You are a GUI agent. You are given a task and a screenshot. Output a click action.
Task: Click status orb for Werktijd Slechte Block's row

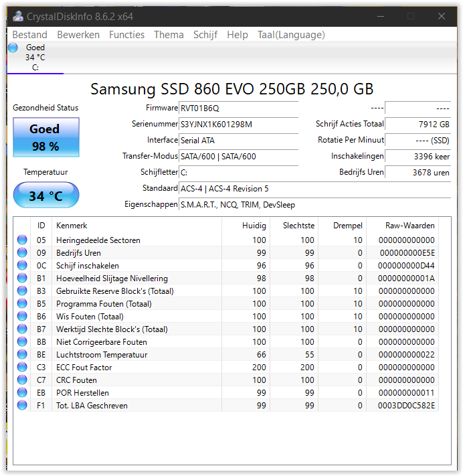pyautogui.click(x=22, y=329)
